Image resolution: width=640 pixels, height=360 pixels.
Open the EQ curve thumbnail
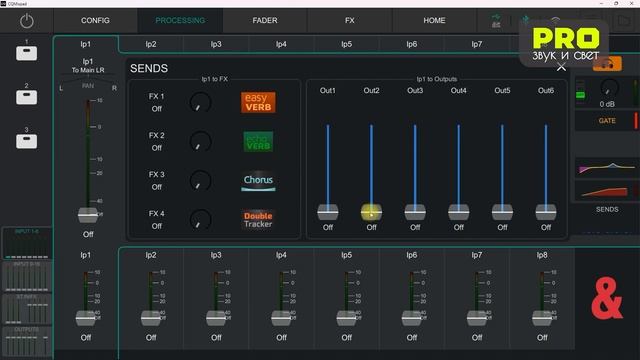pos(607,168)
